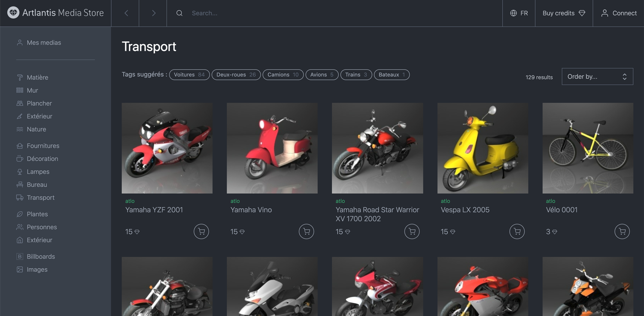The height and width of the screenshot is (316, 644).
Task: Click the Mur brick wall icon
Action: (20, 90)
